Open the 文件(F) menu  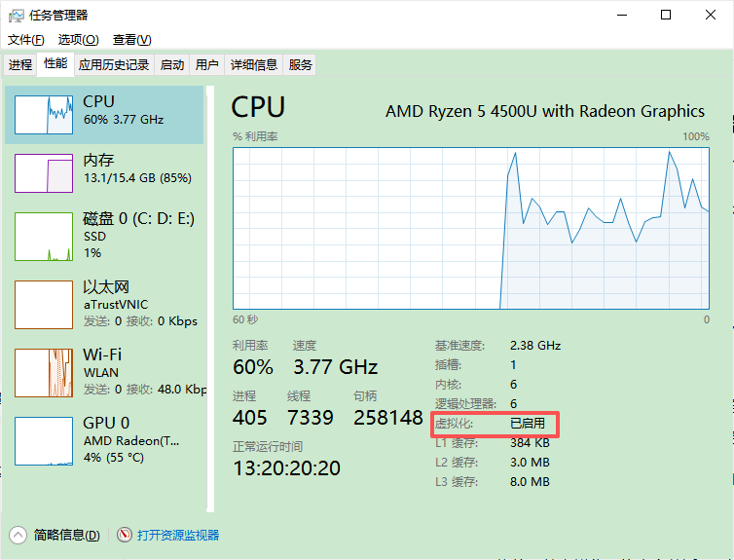[25, 40]
